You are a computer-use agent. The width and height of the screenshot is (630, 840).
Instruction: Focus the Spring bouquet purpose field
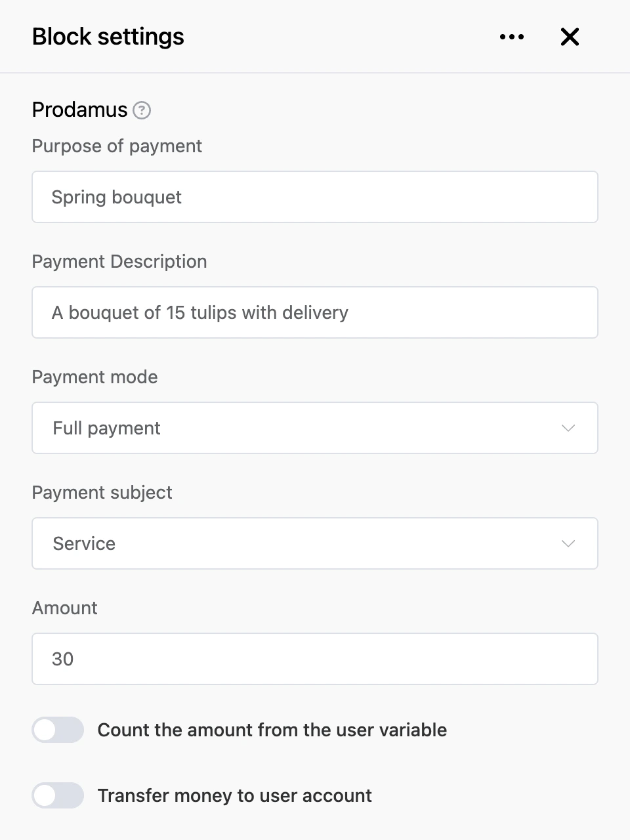tap(315, 197)
